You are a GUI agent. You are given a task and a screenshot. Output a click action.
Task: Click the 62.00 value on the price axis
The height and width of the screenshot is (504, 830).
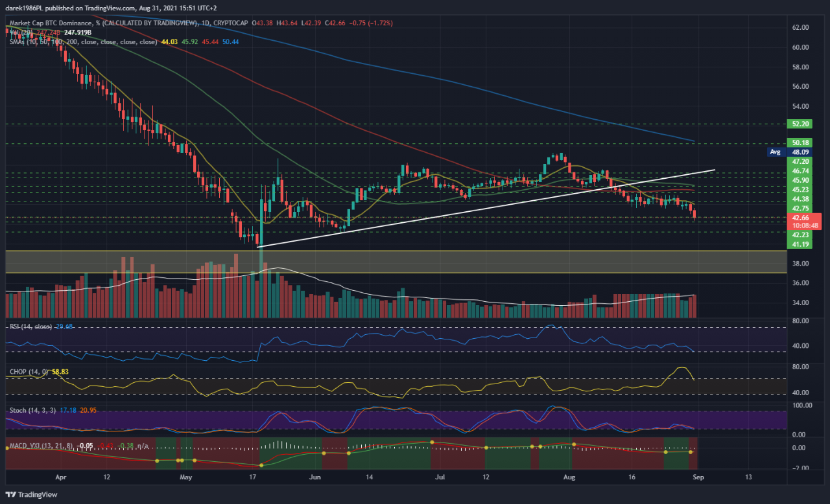pyautogui.click(x=801, y=29)
